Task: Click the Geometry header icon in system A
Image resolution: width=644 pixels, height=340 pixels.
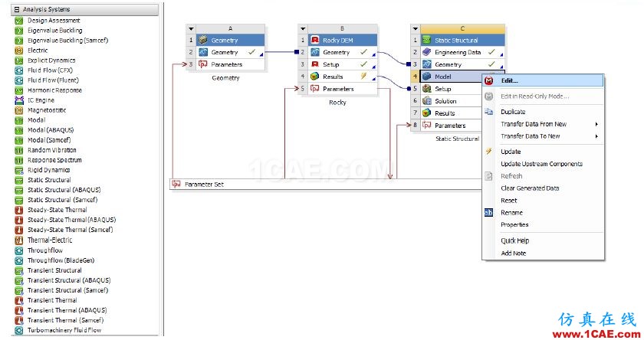Action: (x=203, y=40)
